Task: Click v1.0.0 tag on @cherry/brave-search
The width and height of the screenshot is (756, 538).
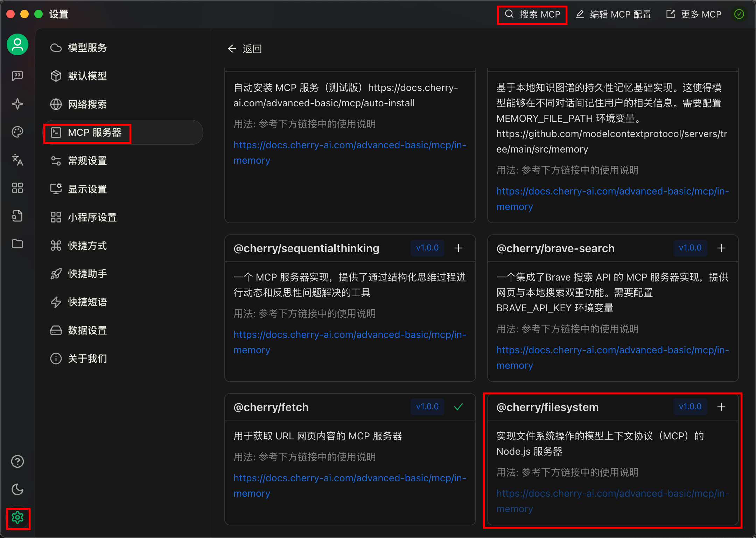Action: 690,248
